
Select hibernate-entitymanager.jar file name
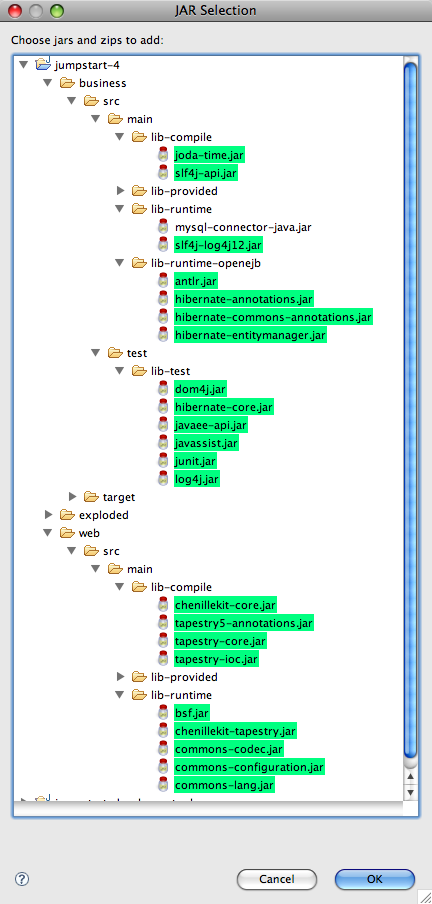click(x=250, y=334)
